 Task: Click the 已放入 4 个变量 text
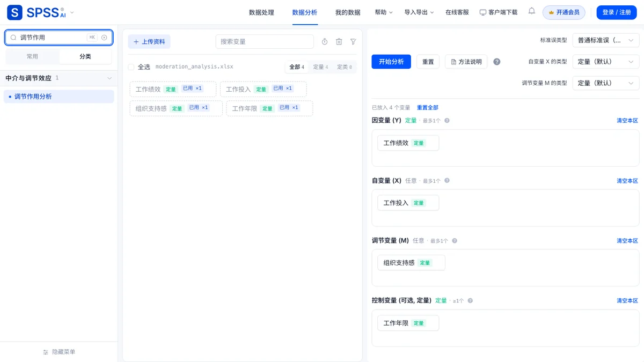point(391,108)
